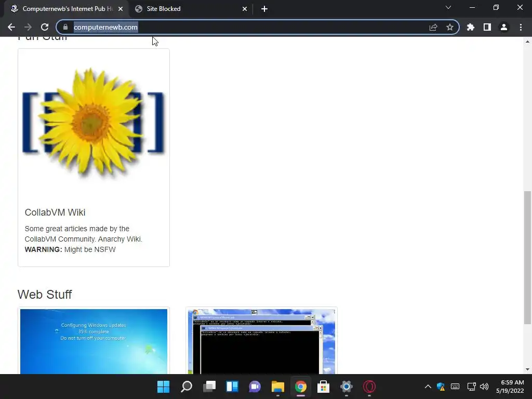Open taskbar Search magnifier
Viewport: 532px width, 399px height.
187,387
